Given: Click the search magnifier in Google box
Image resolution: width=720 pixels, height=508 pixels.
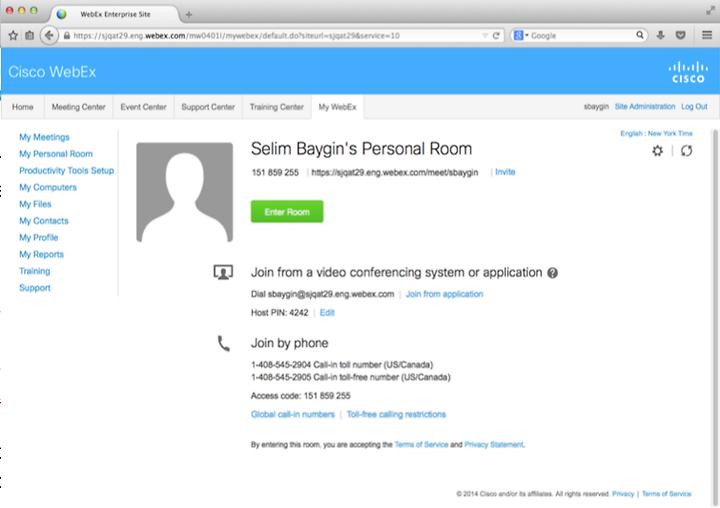Looking at the screenshot, I should [640, 35].
